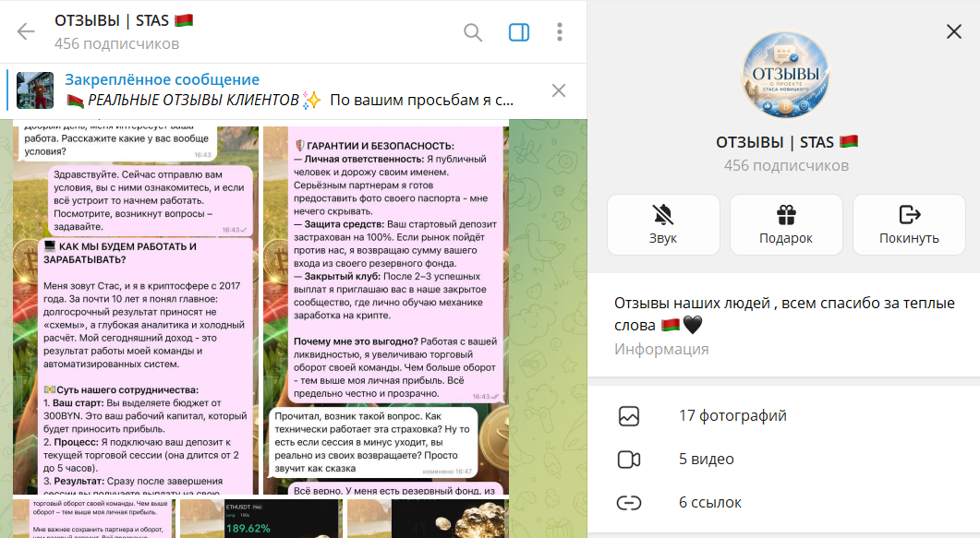Close the pinned message bar
Image resolution: width=980 pixels, height=538 pixels.
pyautogui.click(x=559, y=90)
